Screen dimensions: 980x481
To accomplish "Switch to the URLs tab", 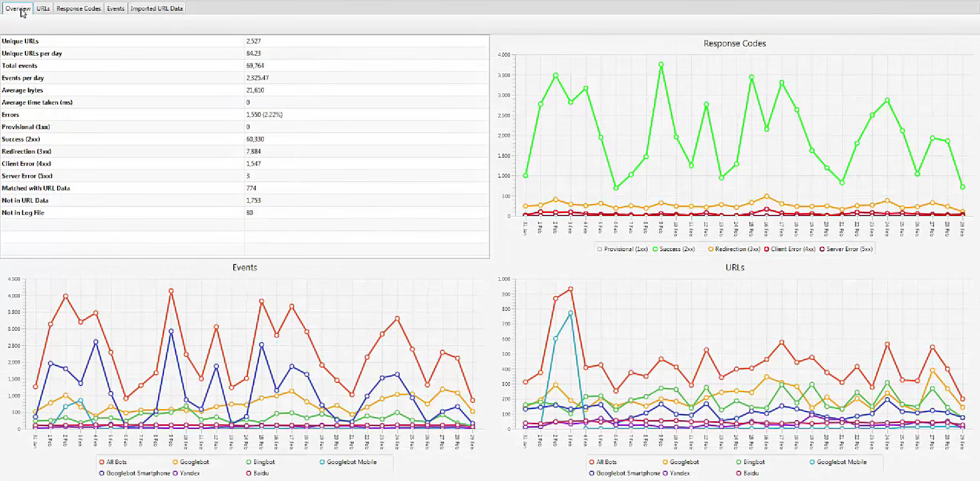I will [x=43, y=8].
